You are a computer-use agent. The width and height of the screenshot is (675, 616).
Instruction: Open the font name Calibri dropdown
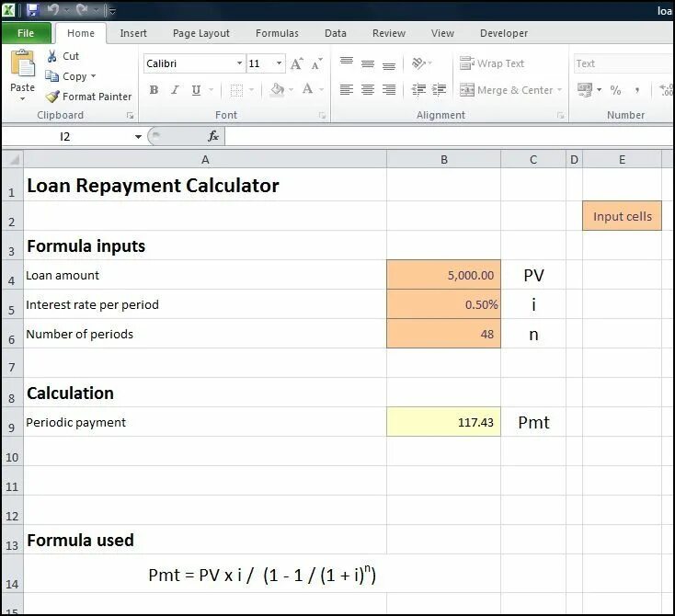point(239,63)
